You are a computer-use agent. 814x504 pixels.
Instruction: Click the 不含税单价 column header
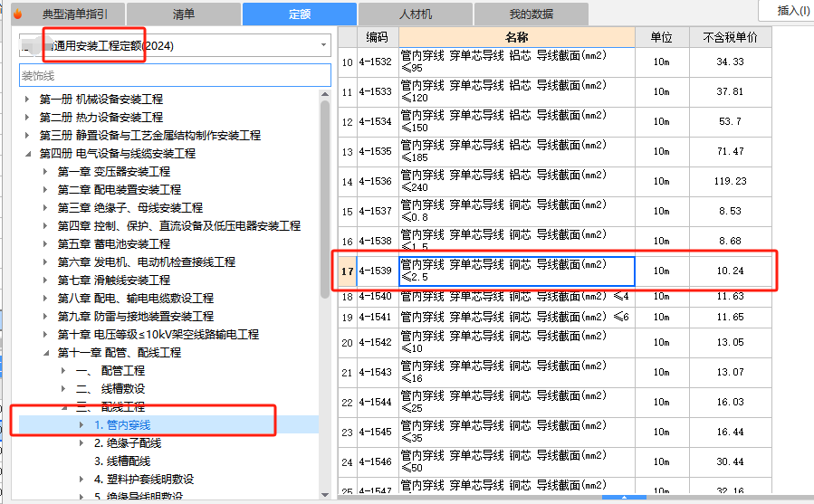730,37
